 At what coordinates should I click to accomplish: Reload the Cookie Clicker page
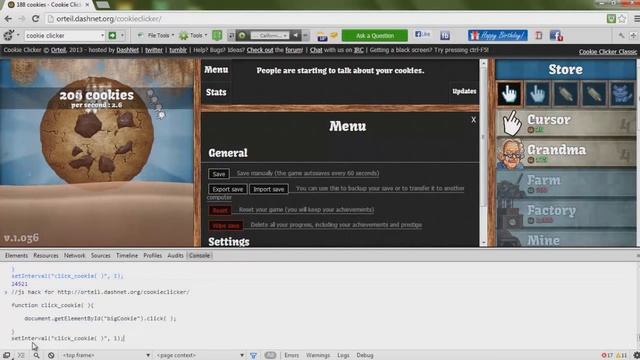pos(36,19)
